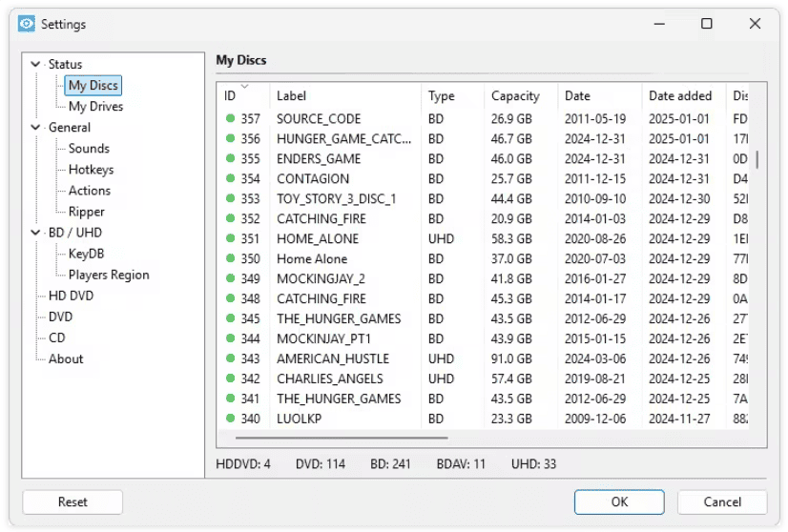This screenshot has width=788, height=532.
Task: Click capacity value 91.0 GB
Action: click(511, 358)
